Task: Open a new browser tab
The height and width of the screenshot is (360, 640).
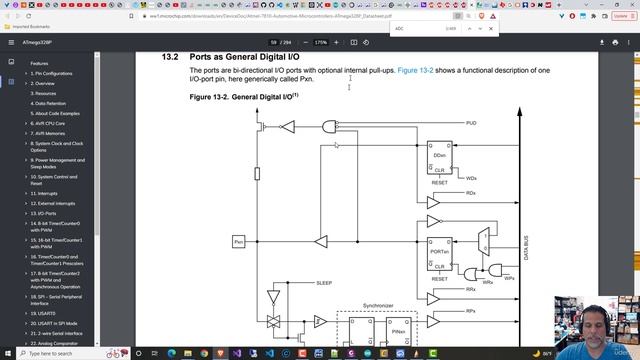Action: click(x=559, y=5)
